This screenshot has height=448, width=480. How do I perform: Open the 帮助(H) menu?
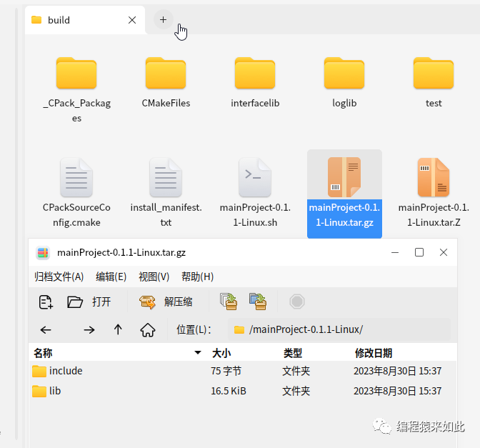pyautogui.click(x=197, y=277)
